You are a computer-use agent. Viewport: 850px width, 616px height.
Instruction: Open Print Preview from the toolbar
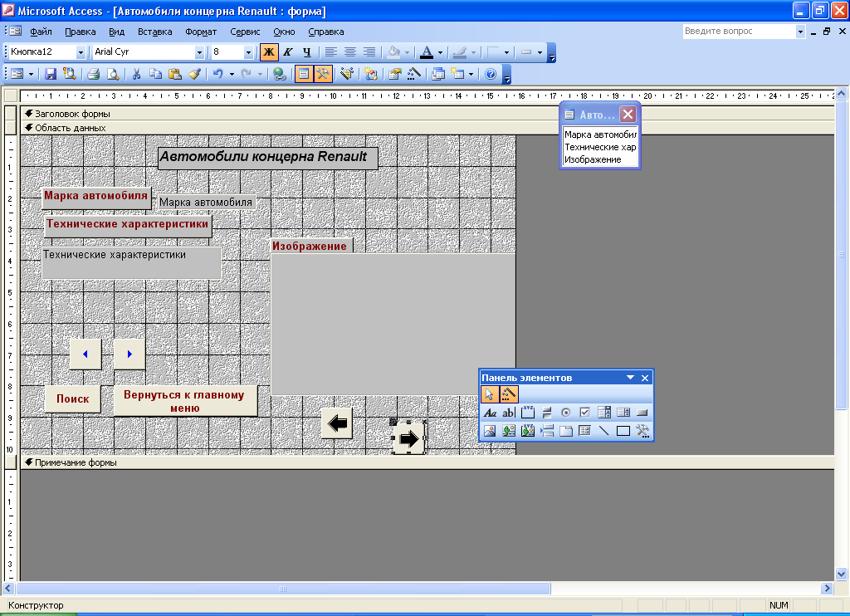pos(113,74)
